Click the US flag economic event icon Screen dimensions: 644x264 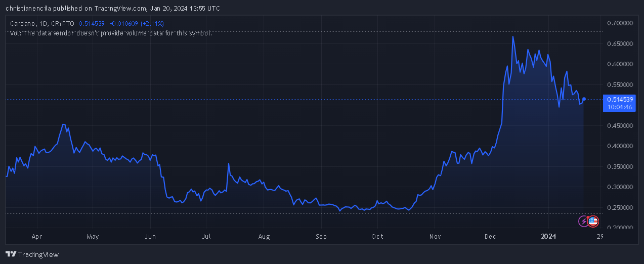tap(593, 221)
